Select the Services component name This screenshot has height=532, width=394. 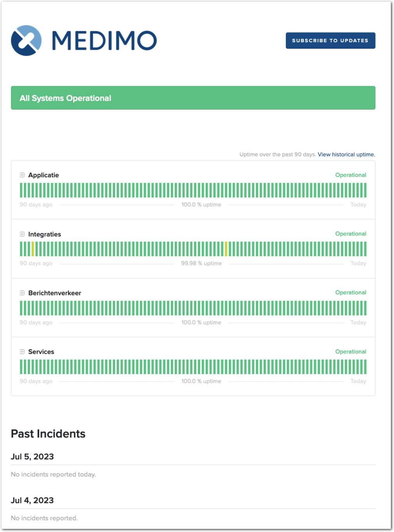point(41,352)
